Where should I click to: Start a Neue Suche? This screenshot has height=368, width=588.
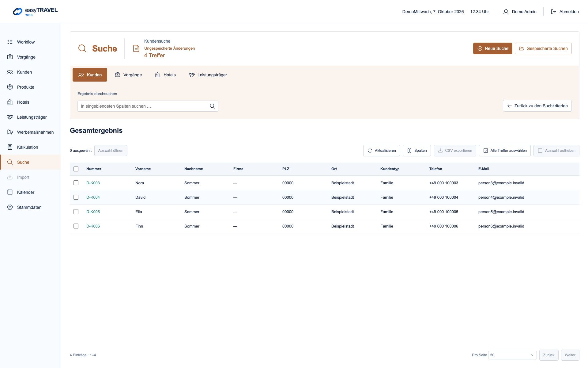pyautogui.click(x=493, y=48)
